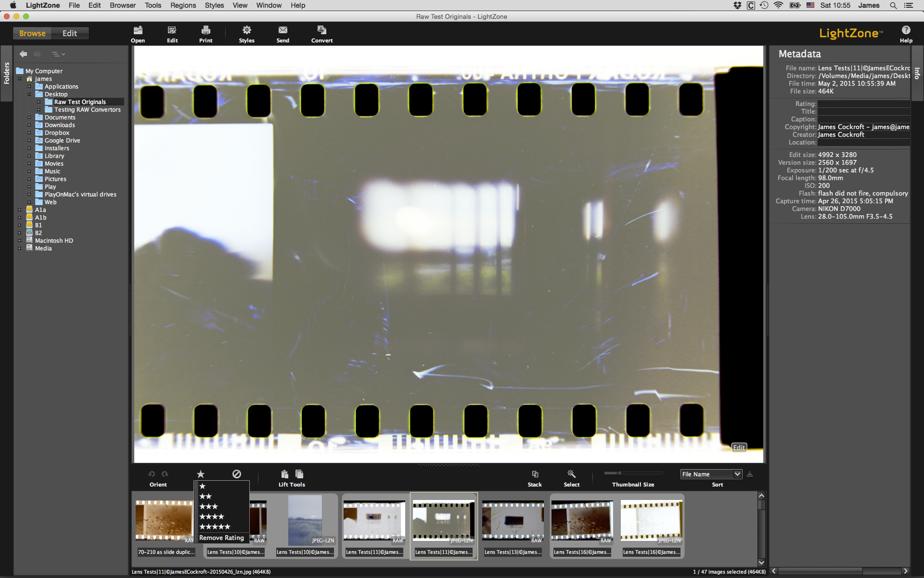The width and height of the screenshot is (924, 578).
Task: Click the Print icon
Action: pos(205,34)
